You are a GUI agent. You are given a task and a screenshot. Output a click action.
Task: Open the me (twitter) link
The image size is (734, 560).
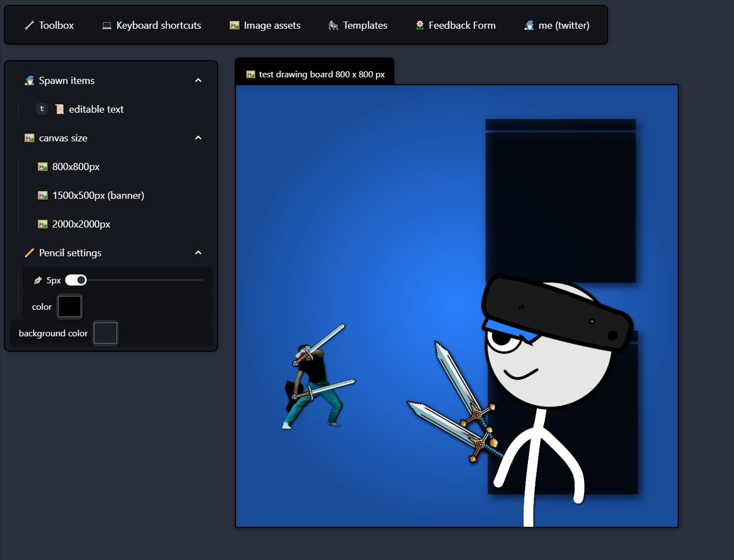click(557, 25)
